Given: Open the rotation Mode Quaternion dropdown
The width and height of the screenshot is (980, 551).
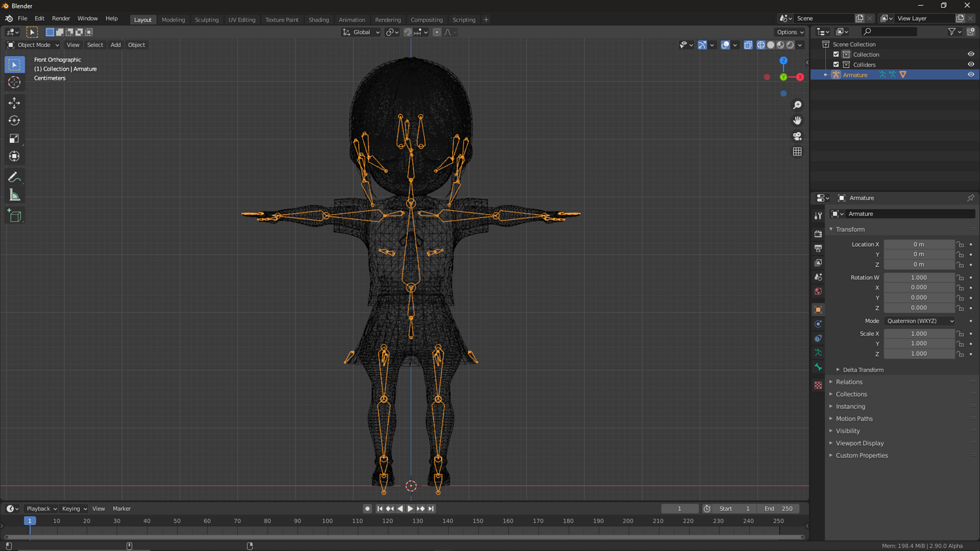Looking at the screenshot, I should [x=919, y=321].
